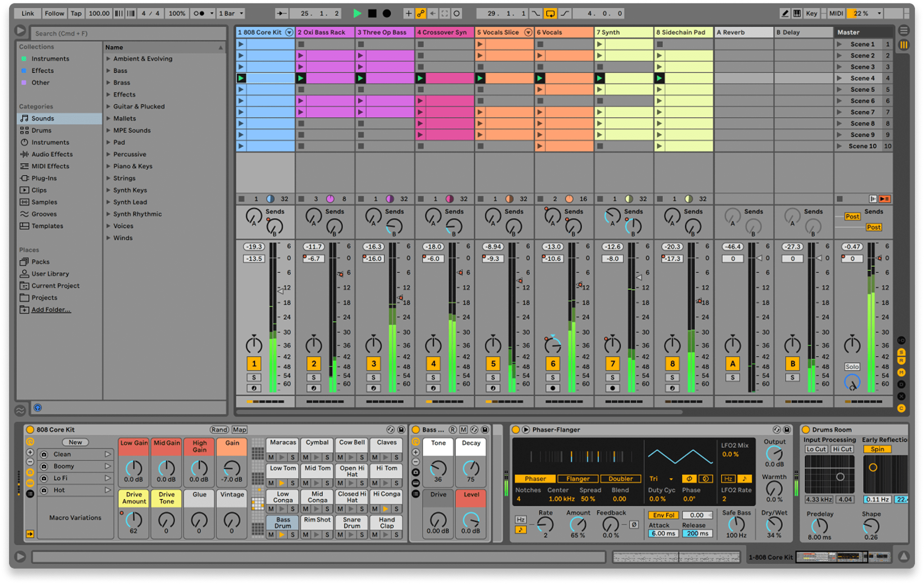Click the Rand button on 808 Core Kit
The image size is (924, 584).
(x=219, y=429)
